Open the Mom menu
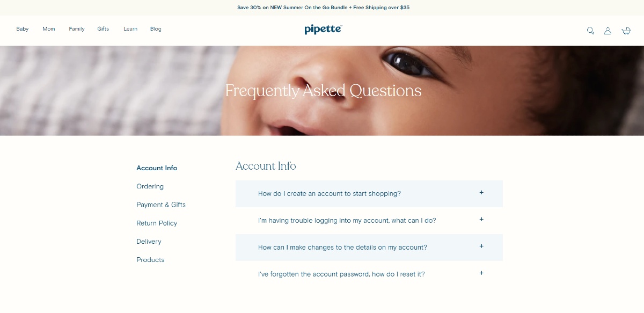The image size is (644, 313). click(49, 29)
